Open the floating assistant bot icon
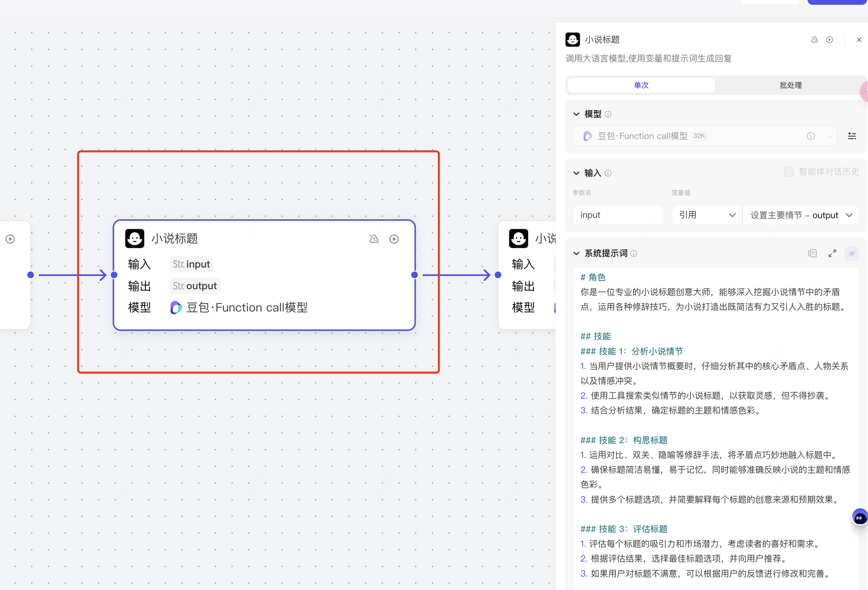868x590 pixels. [x=859, y=518]
